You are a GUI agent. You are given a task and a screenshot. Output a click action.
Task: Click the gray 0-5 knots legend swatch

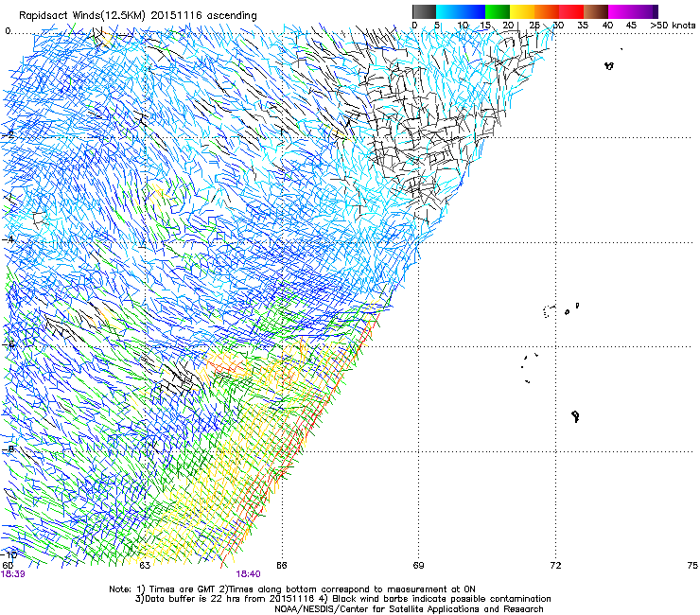pyautogui.click(x=424, y=11)
